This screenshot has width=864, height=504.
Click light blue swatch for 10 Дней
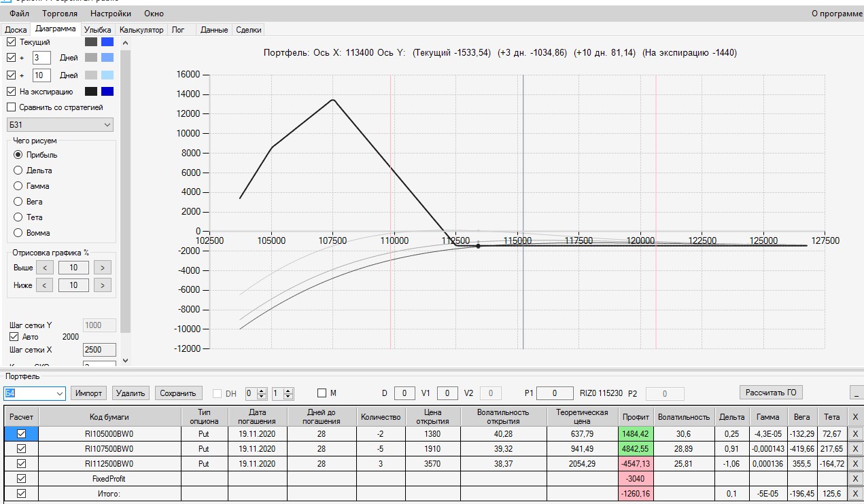[107, 75]
